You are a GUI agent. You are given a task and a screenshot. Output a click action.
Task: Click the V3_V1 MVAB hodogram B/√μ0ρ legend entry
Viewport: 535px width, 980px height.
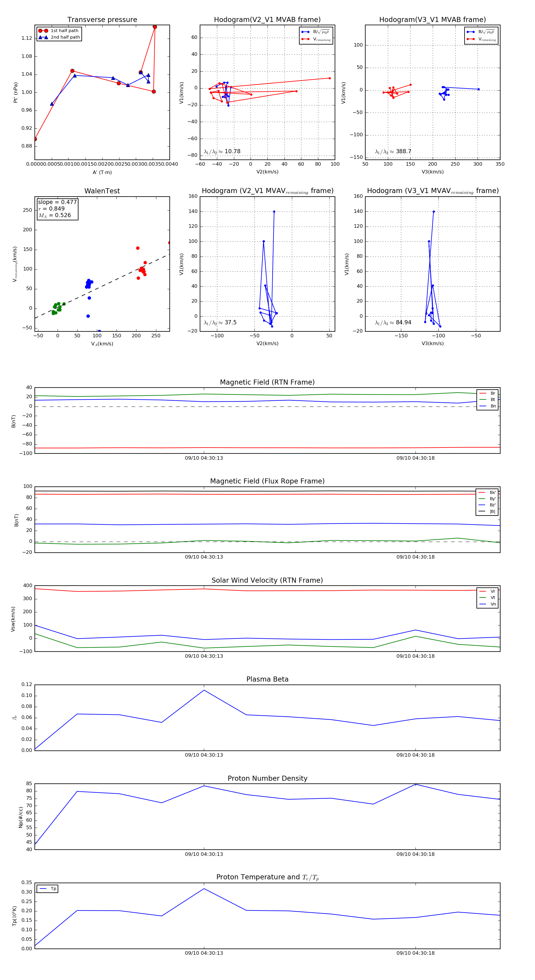[481, 32]
